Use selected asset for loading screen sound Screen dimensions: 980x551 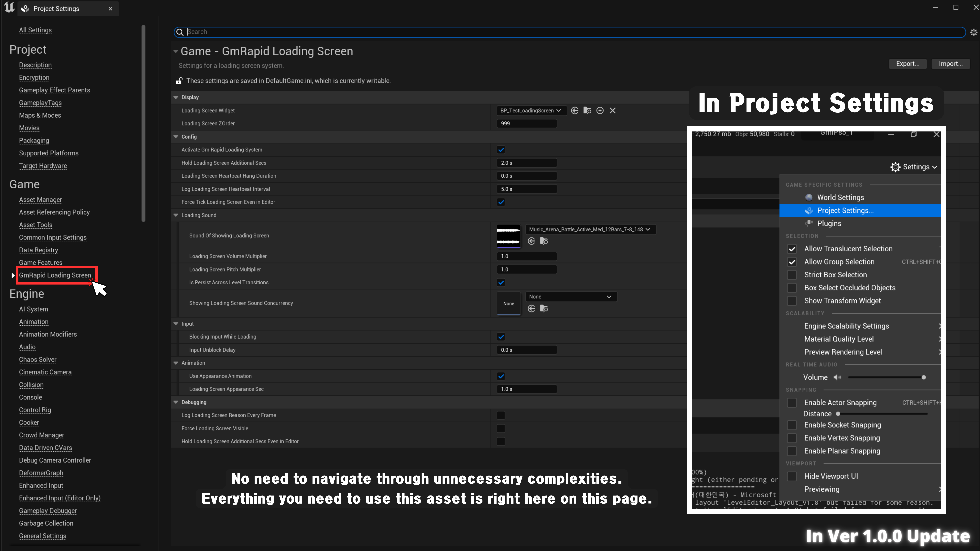point(531,241)
